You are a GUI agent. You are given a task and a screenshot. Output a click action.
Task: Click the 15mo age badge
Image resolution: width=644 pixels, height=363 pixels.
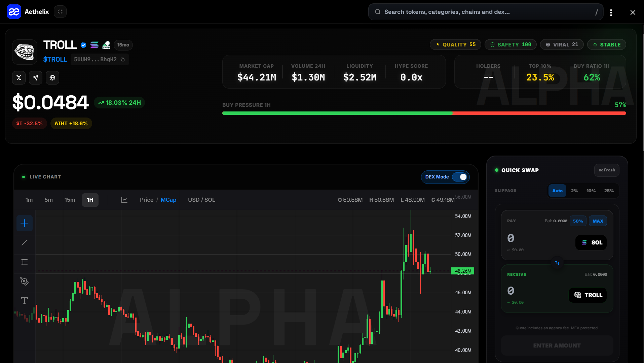[123, 45]
